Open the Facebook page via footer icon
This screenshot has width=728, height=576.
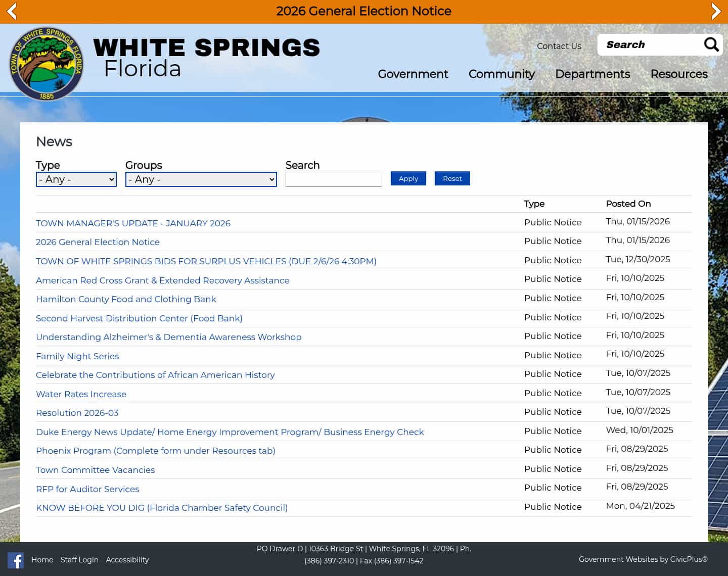16,560
